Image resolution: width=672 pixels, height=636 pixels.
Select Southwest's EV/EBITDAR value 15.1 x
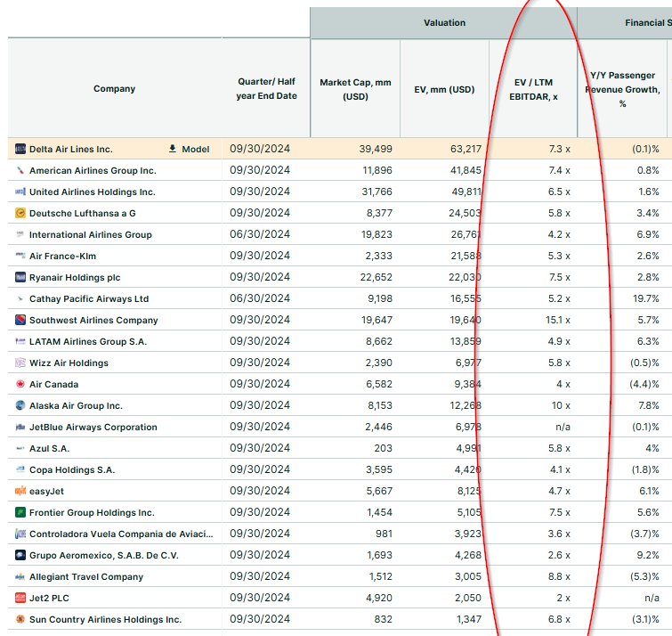pyautogui.click(x=557, y=320)
